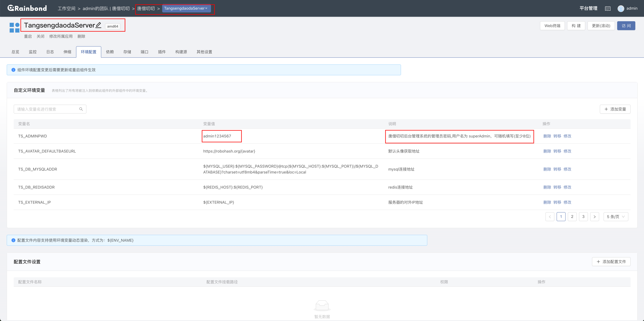The height and width of the screenshot is (321, 644).
Task: Go to page 2 of variables
Action: (x=572, y=217)
